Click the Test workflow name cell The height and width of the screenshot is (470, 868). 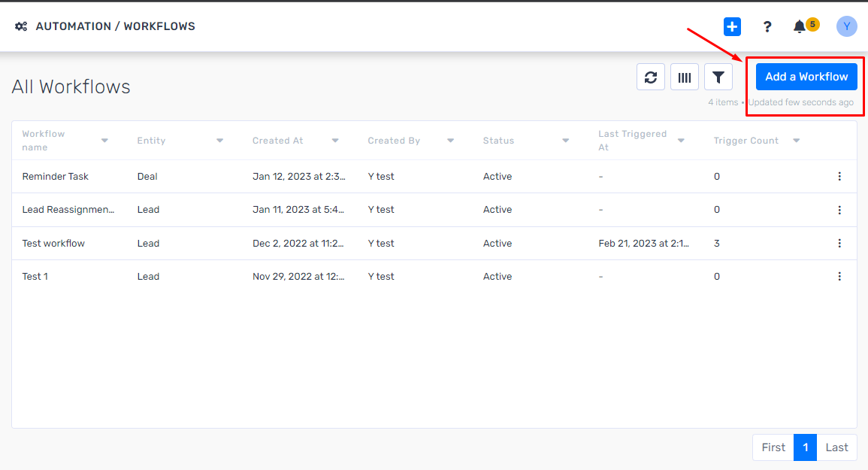point(53,244)
